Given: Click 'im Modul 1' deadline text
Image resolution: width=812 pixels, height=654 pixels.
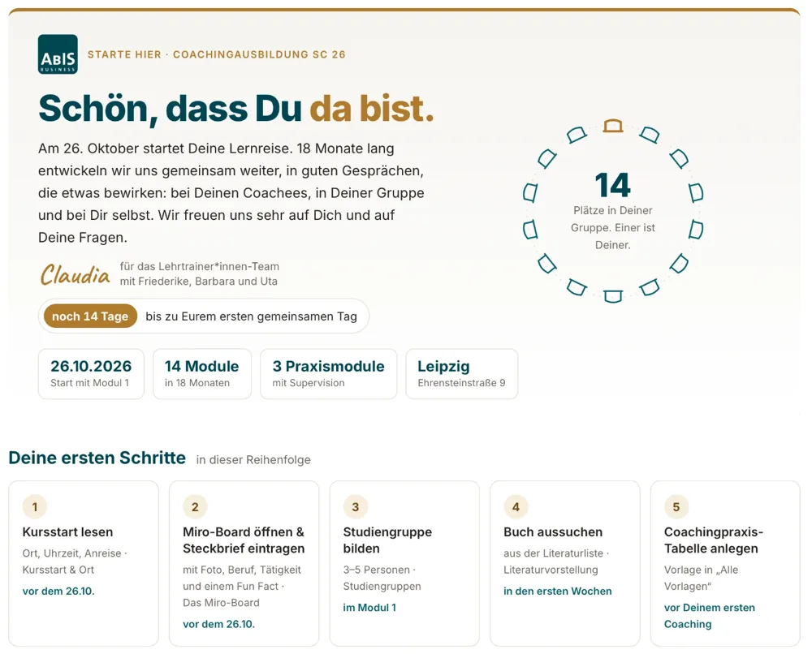Looking at the screenshot, I should click(x=369, y=608).
